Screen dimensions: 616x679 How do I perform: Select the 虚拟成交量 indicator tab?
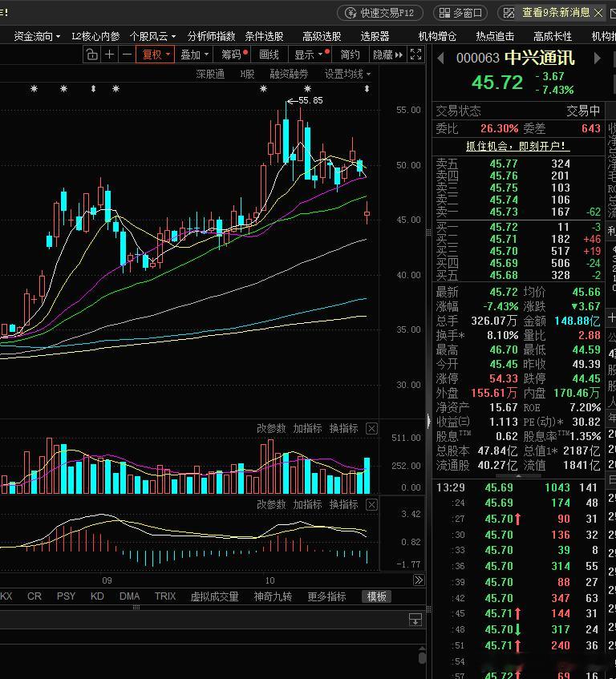point(214,596)
